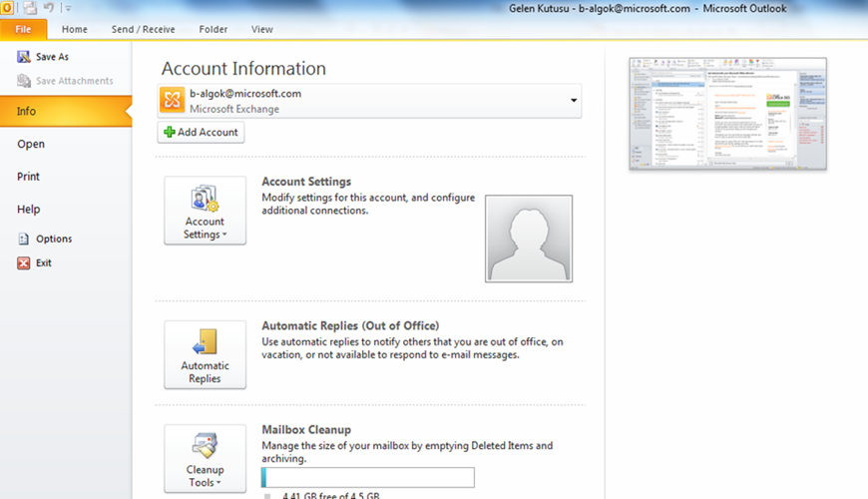Click the Options page icon
Viewport: 868px width, 499px height.
(23, 239)
